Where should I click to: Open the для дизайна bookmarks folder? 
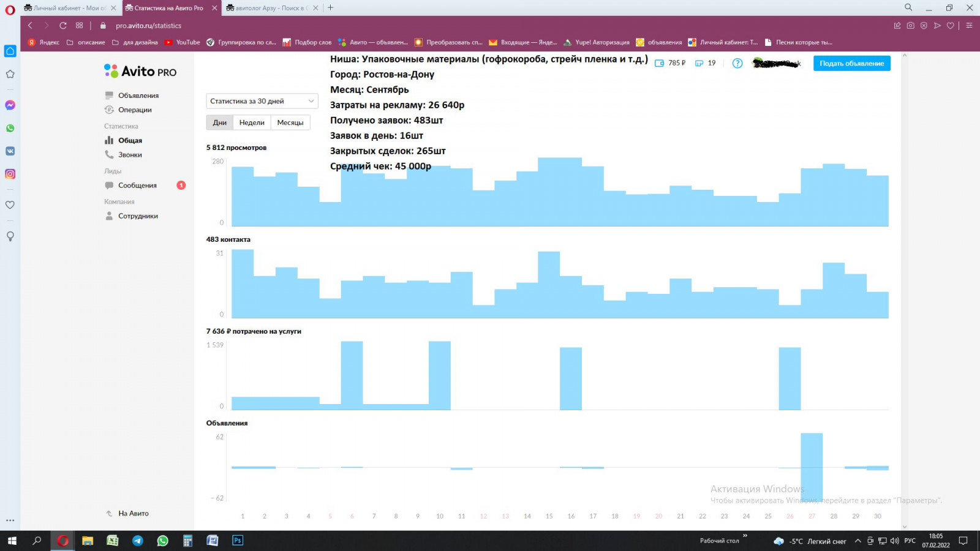135,42
